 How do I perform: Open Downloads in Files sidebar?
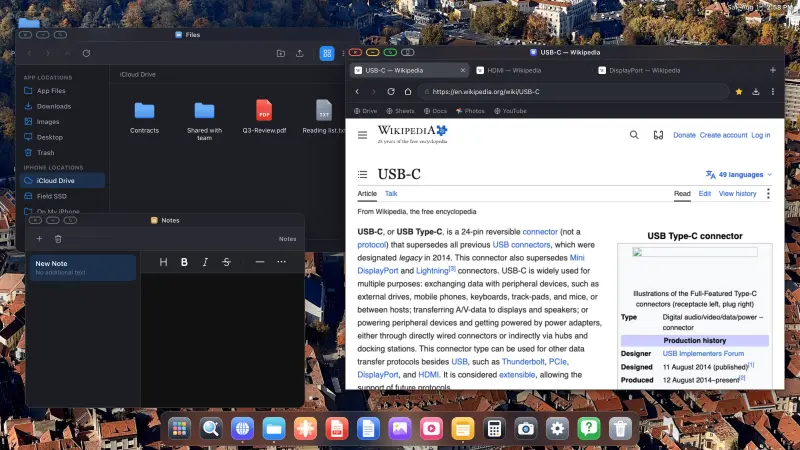(x=62, y=106)
